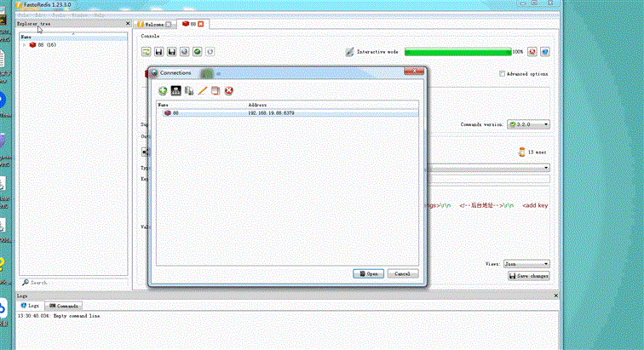644x350 pixels.
Task: Click the connect globe icon in Console toolbar
Action: tap(184, 52)
